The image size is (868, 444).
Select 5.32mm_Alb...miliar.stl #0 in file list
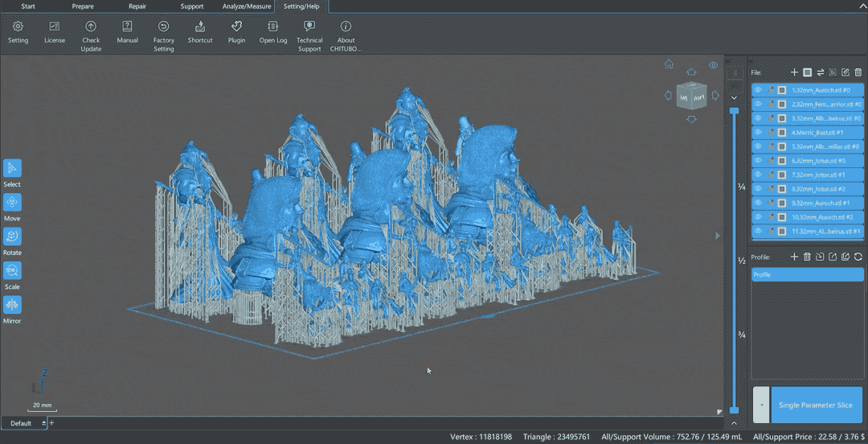807,146
